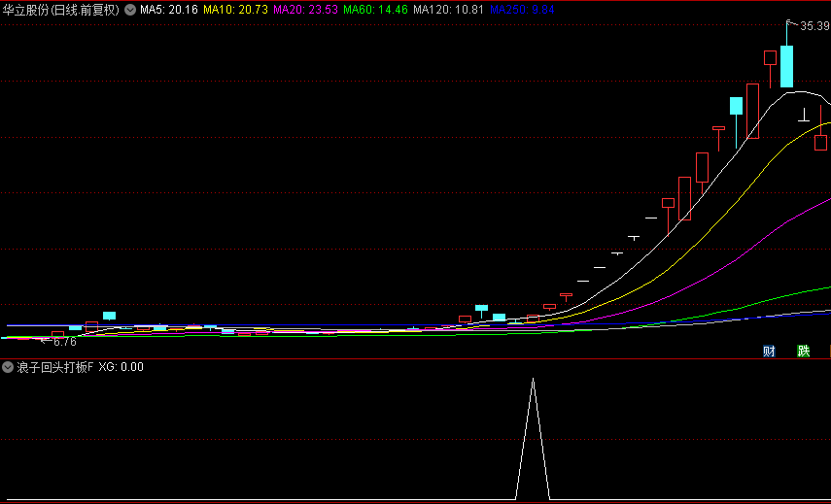Select the 华立股份(日线.前复权) title label

pos(60,10)
